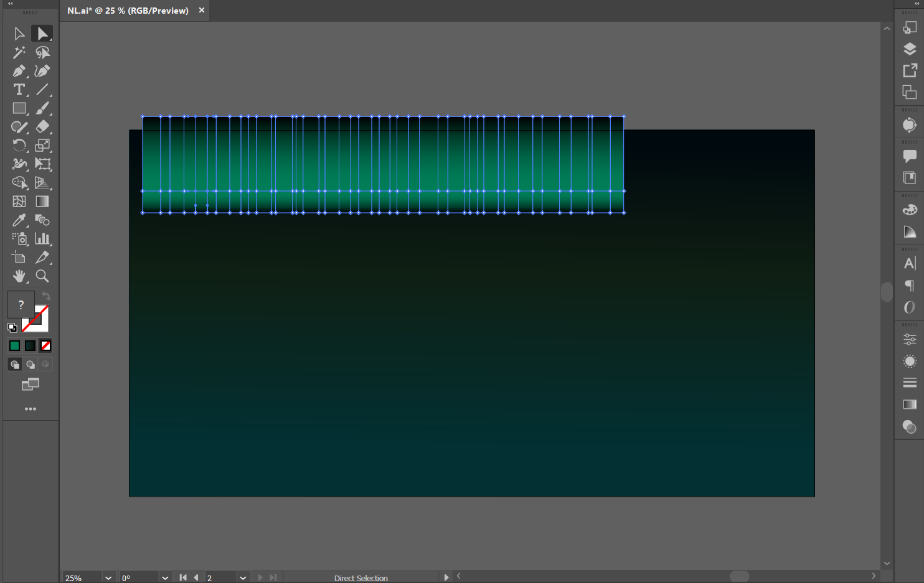Select the Column Graph tool
This screenshot has width=924, height=583.
tap(42, 239)
